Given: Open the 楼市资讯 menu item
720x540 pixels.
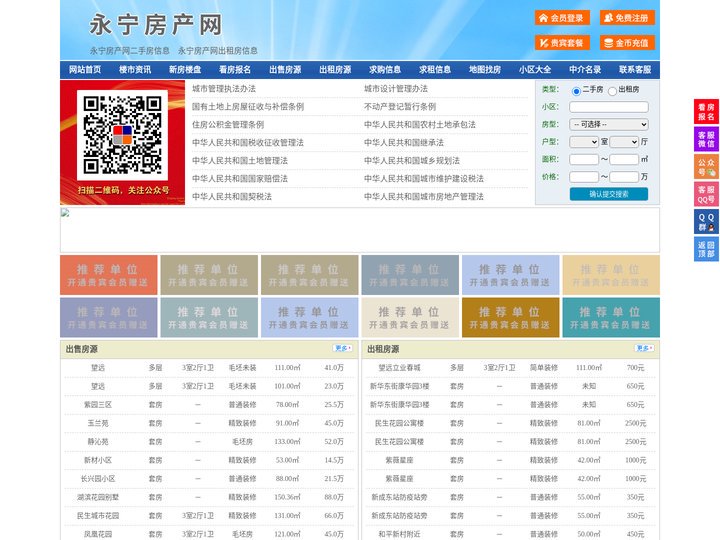Looking at the screenshot, I should pos(135,70).
